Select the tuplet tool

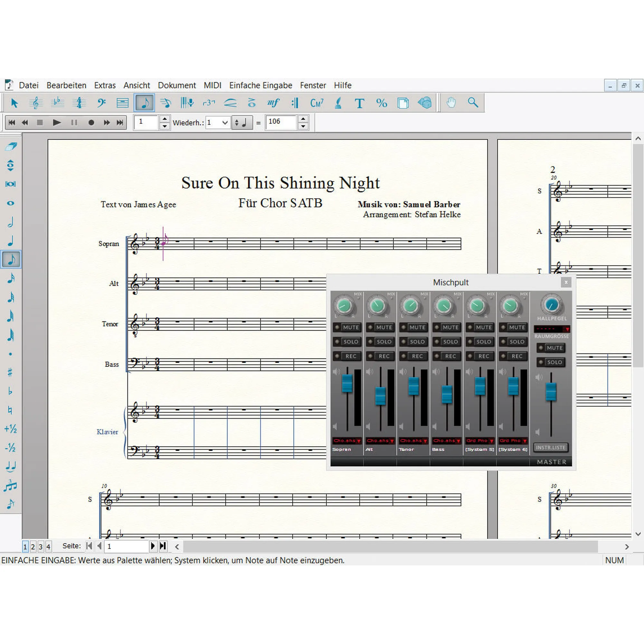click(209, 103)
